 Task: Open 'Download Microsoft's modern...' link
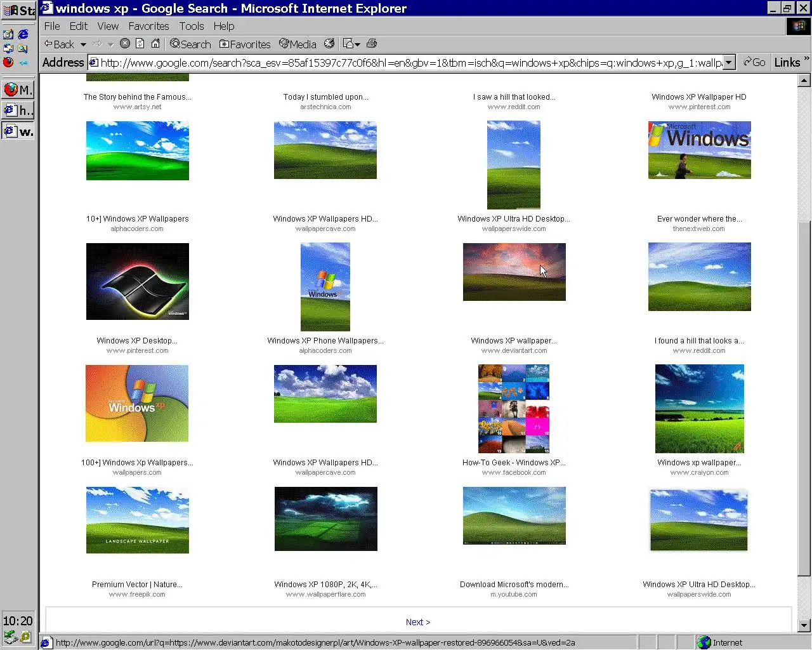[514, 585]
